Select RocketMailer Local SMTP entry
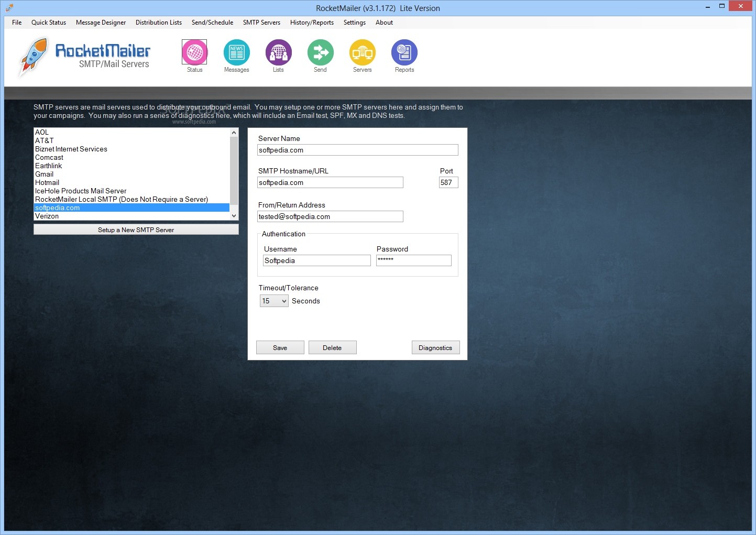 (x=132, y=199)
